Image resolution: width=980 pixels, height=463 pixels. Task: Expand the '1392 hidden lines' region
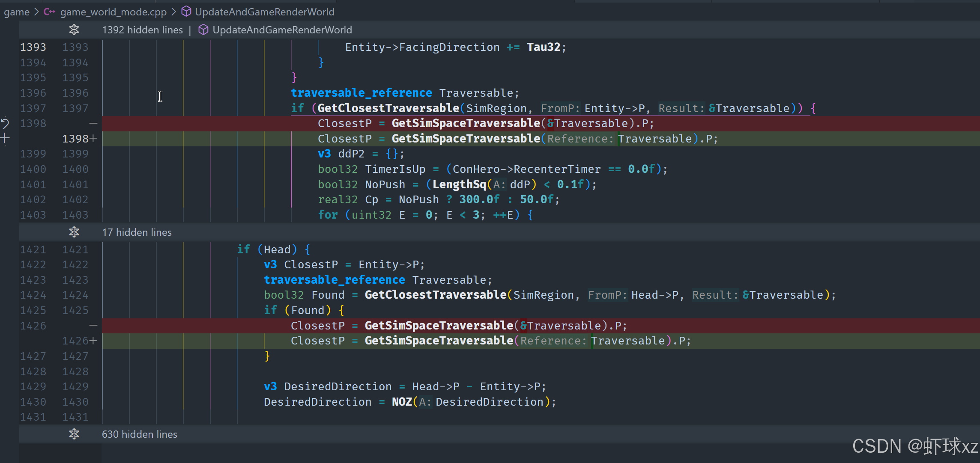(142, 30)
